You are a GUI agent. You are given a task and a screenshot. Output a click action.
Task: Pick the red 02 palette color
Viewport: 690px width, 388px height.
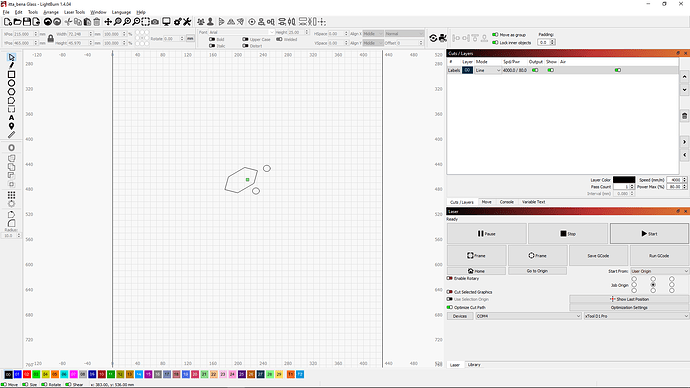(27, 374)
